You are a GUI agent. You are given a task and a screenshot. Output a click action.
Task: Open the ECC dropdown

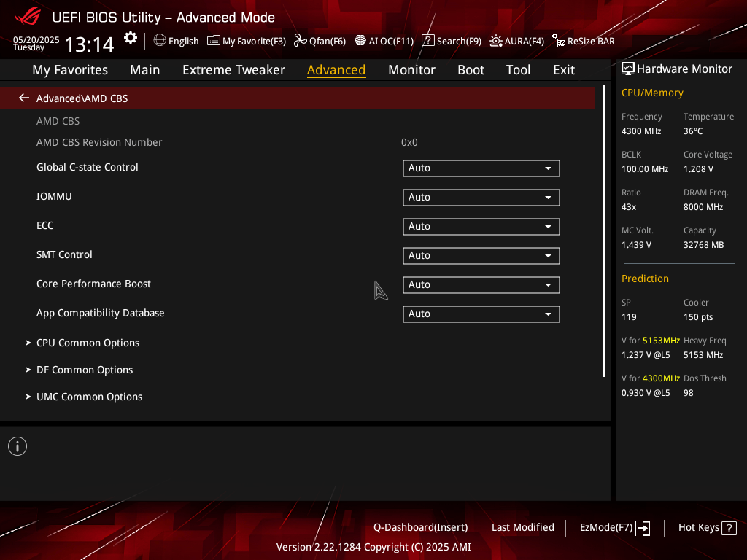click(481, 226)
